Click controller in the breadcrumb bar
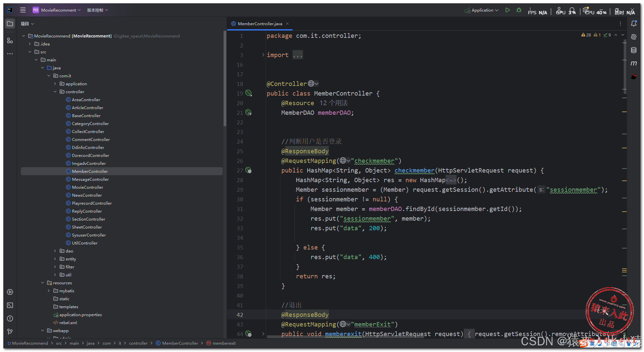Viewport: 644px width, 352px height. (138, 343)
